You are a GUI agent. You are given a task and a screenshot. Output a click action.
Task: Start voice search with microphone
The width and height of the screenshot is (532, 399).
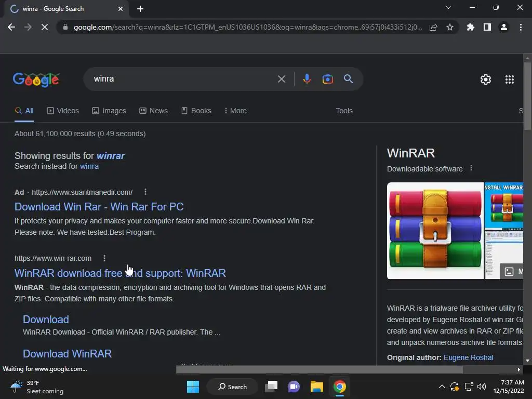pos(307,79)
